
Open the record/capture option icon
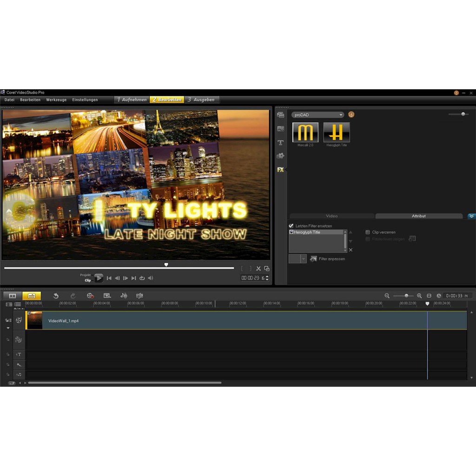pyautogui.click(x=90, y=296)
